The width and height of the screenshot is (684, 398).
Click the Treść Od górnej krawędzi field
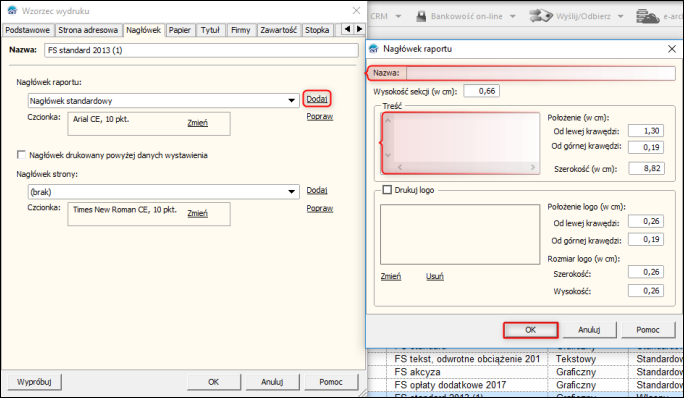click(x=646, y=147)
